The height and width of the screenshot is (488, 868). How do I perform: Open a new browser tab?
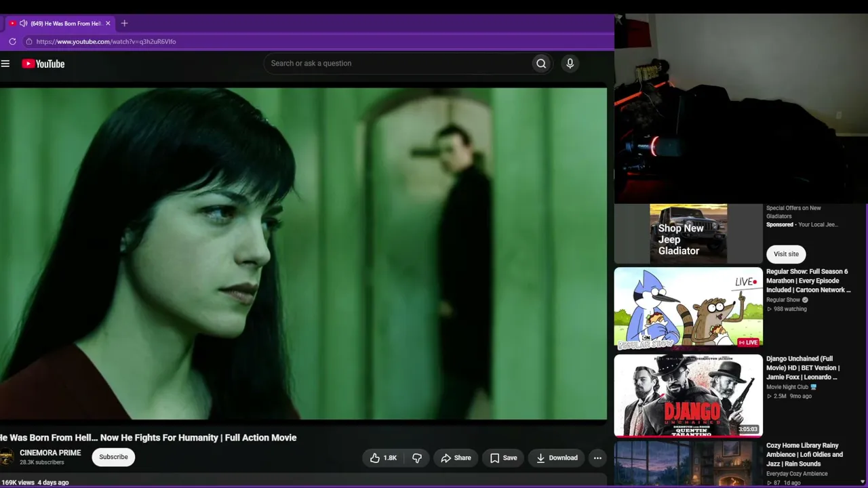pyautogui.click(x=124, y=23)
